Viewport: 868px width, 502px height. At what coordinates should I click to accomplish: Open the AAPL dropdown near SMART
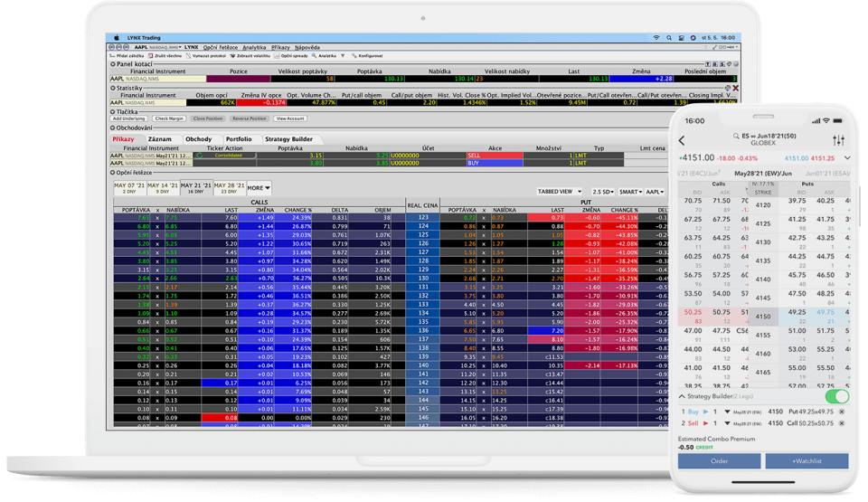(655, 192)
